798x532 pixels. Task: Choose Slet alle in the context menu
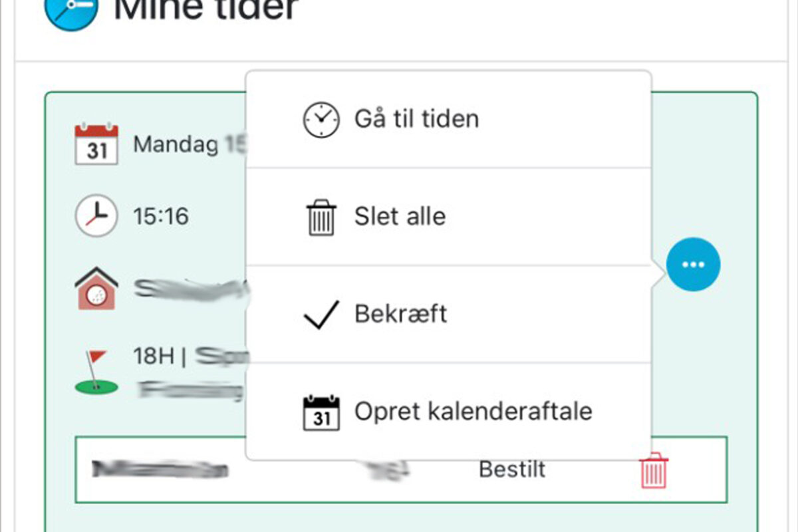(398, 215)
